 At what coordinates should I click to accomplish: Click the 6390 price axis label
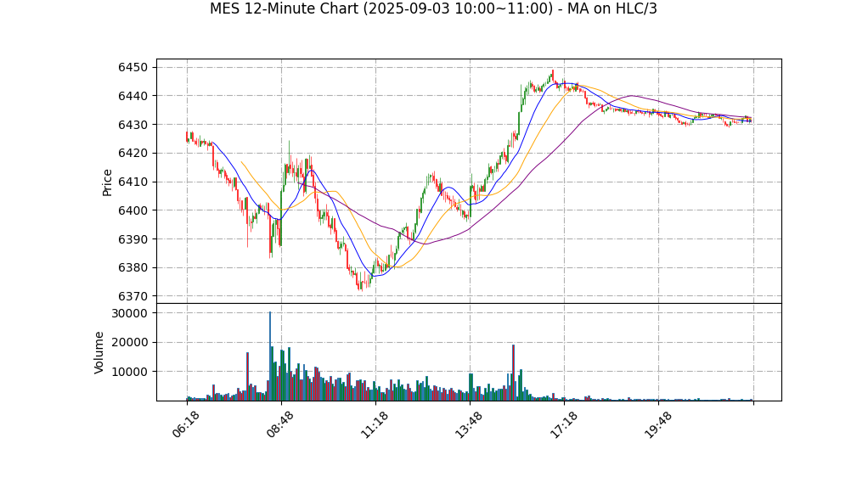(x=132, y=239)
